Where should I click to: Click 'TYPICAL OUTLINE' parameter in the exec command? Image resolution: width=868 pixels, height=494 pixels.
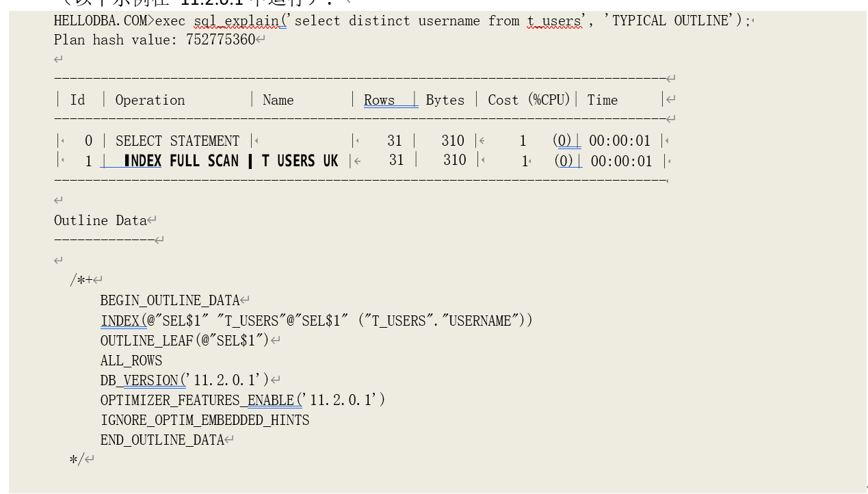(670, 21)
